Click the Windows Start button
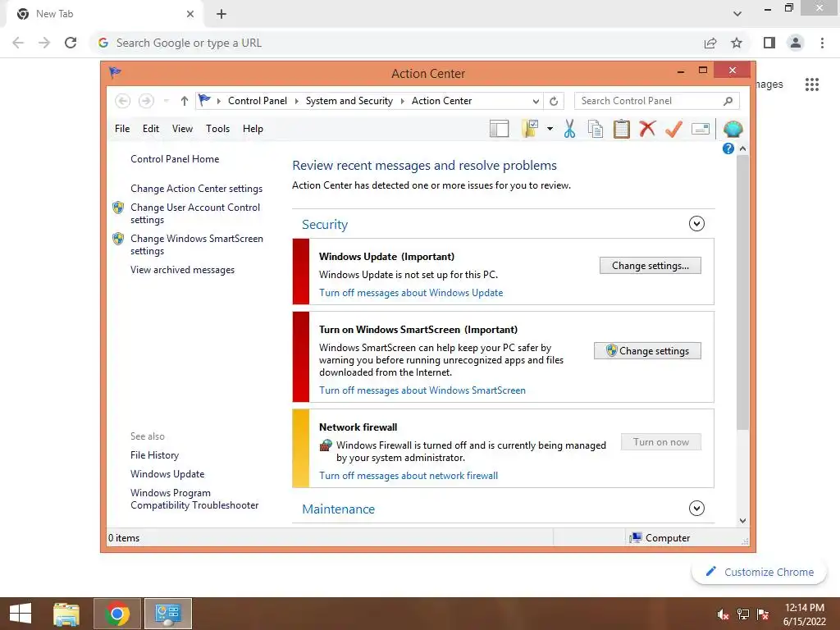The height and width of the screenshot is (630, 840). (21, 614)
